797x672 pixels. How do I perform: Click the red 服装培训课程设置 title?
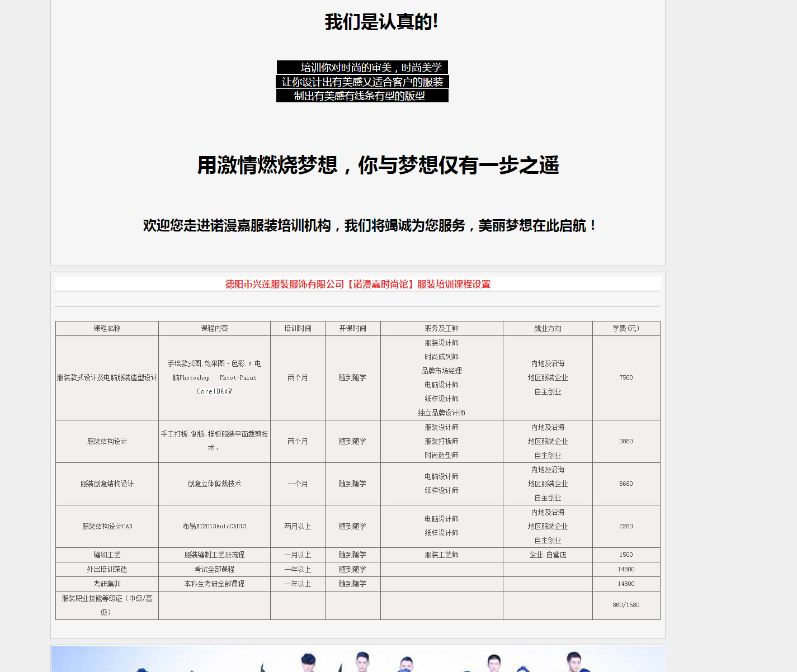[x=357, y=284]
